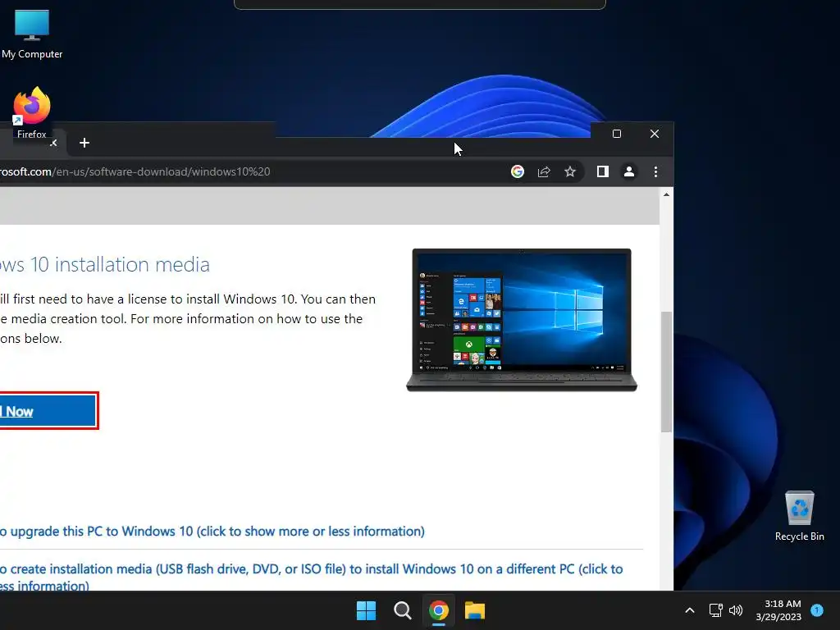Image resolution: width=840 pixels, height=630 pixels.
Task: Open the Recycle Bin on the desktop
Action: click(799, 516)
